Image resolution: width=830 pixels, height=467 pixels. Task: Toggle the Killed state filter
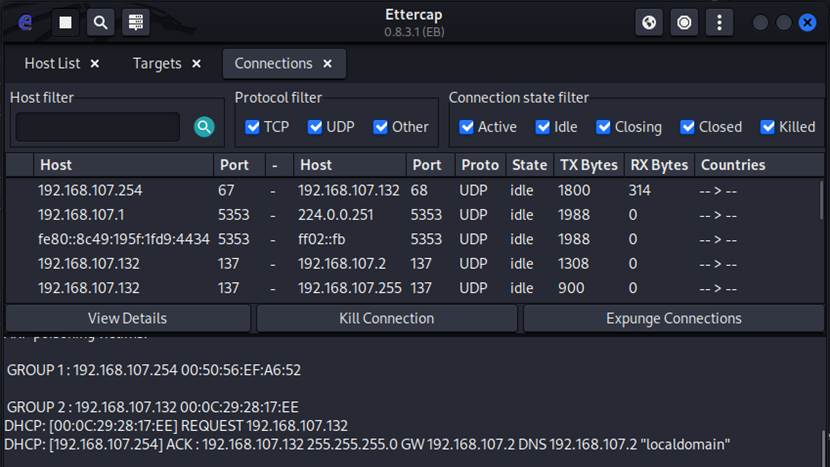[x=768, y=127]
